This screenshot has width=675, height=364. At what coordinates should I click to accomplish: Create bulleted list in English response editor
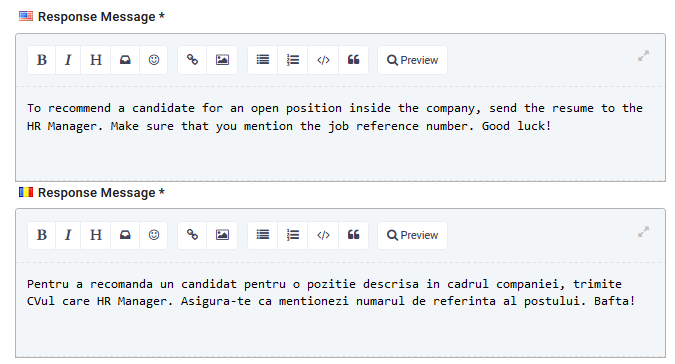[x=263, y=60]
